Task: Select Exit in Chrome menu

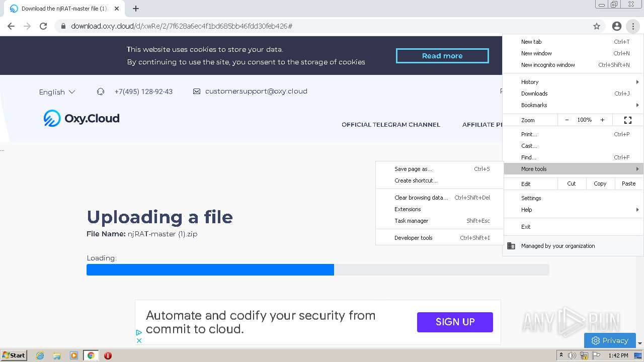Action: (x=574, y=227)
